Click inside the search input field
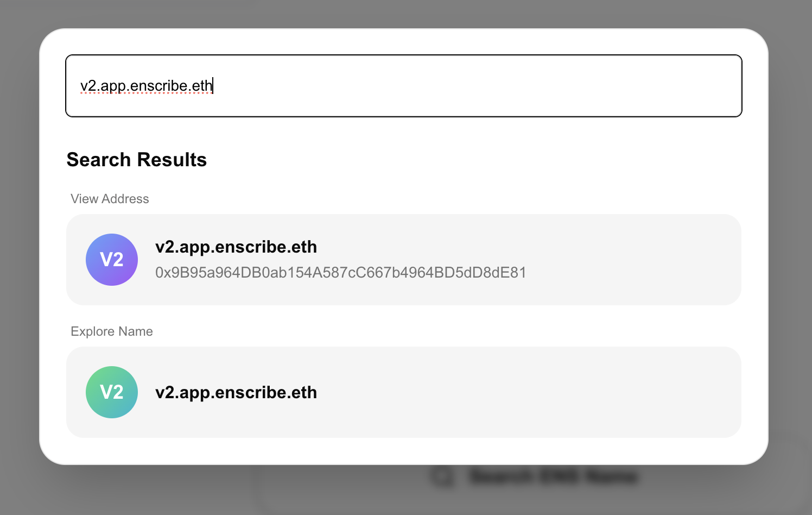Image resolution: width=812 pixels, height=515 pixels. [x=404, y=86]
